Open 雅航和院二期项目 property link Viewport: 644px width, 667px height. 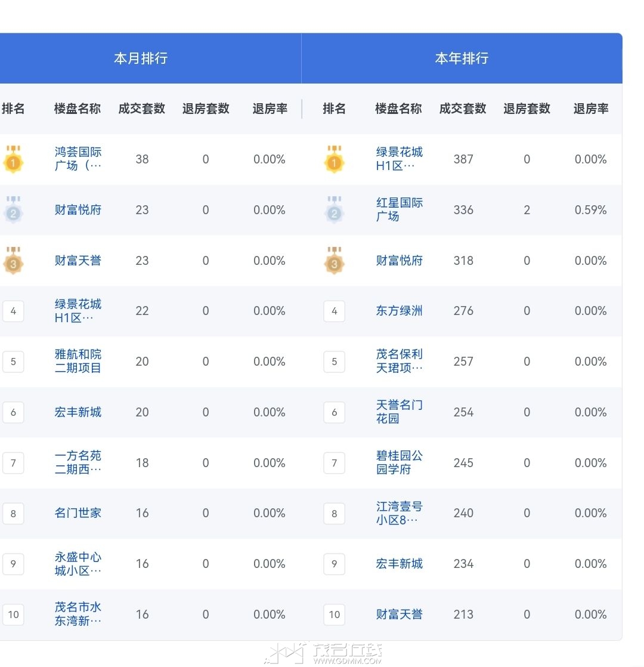click(x=78, y=362)
